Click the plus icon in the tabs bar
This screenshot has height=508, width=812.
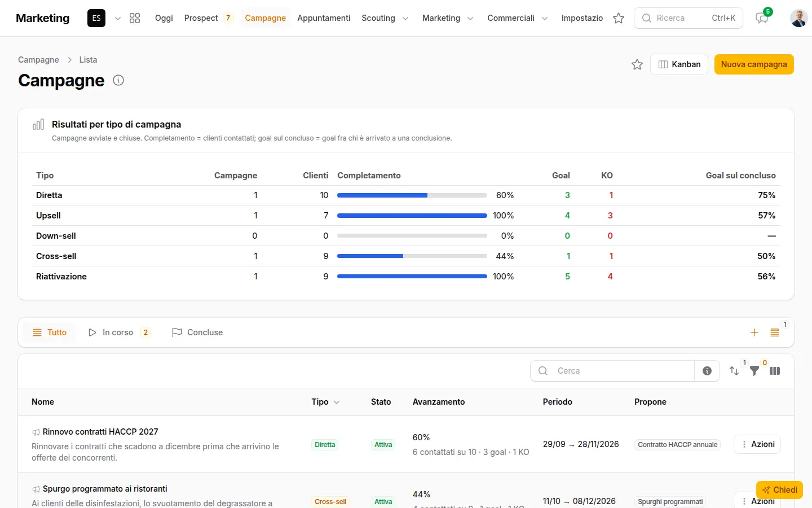pyautogui.click(x=754, y=332)
